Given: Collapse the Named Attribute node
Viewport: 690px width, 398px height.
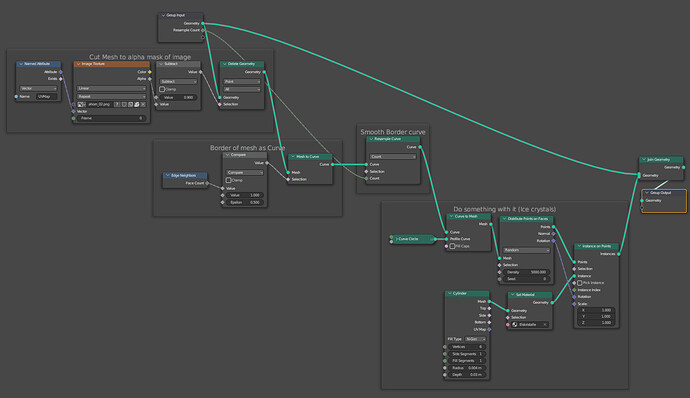Looking at the screenshot, I should [21, 64].
